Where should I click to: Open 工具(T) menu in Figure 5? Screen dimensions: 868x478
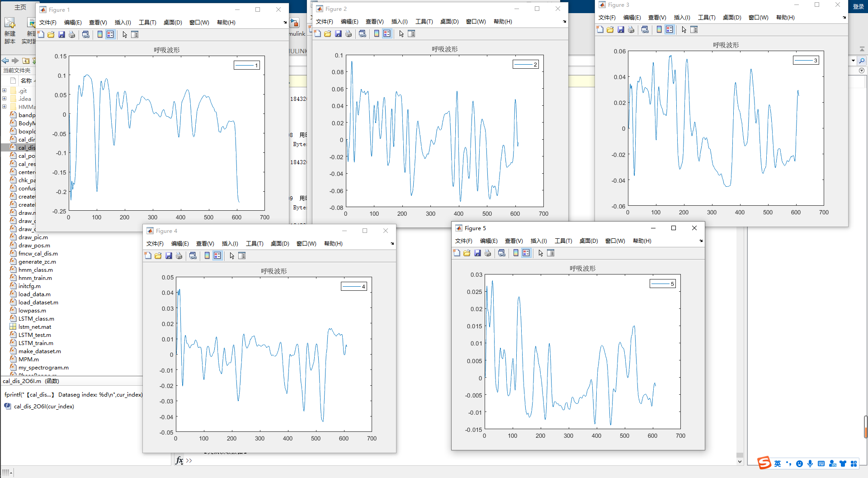coord(563,241)
